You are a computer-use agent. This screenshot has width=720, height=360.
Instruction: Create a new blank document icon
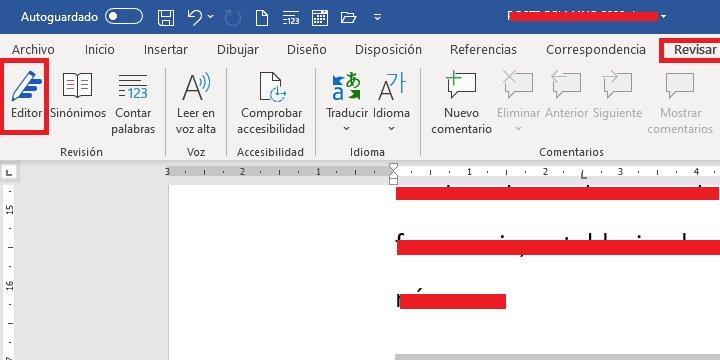[x=262, y=17]
